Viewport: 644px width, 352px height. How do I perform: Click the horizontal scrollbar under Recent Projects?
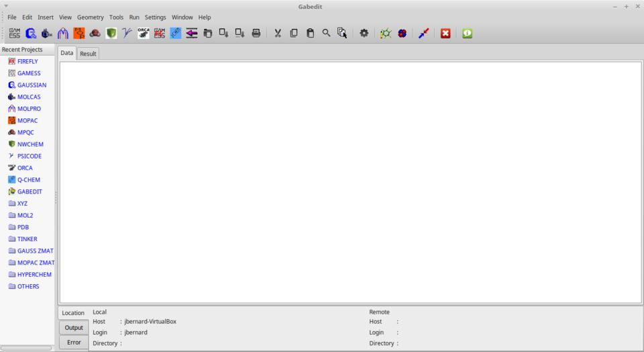coord(27,348)
